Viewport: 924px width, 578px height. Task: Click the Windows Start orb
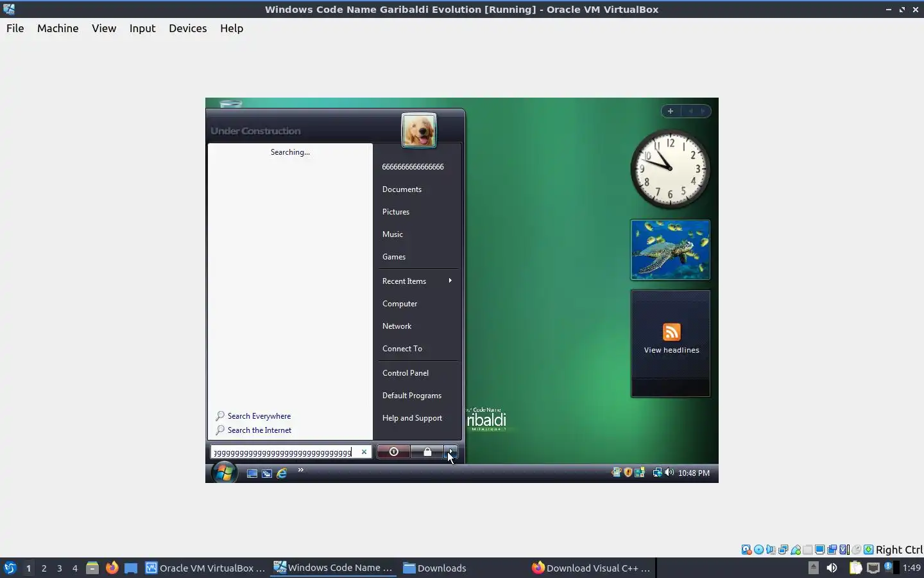click(224, 473)
